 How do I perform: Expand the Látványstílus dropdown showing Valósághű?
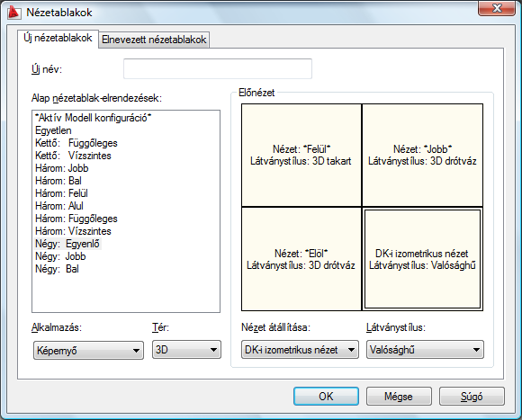[425, 350]
